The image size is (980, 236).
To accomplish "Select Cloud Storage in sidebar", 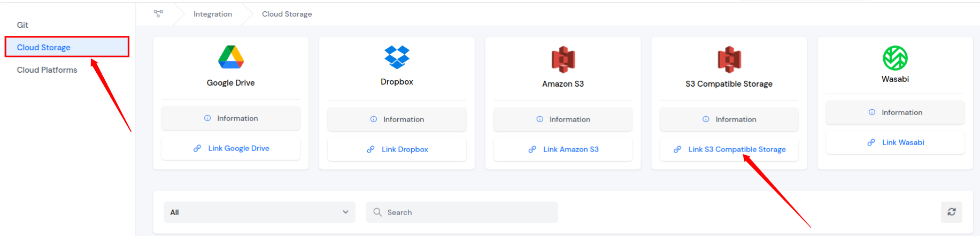I will tap(44, 48).
